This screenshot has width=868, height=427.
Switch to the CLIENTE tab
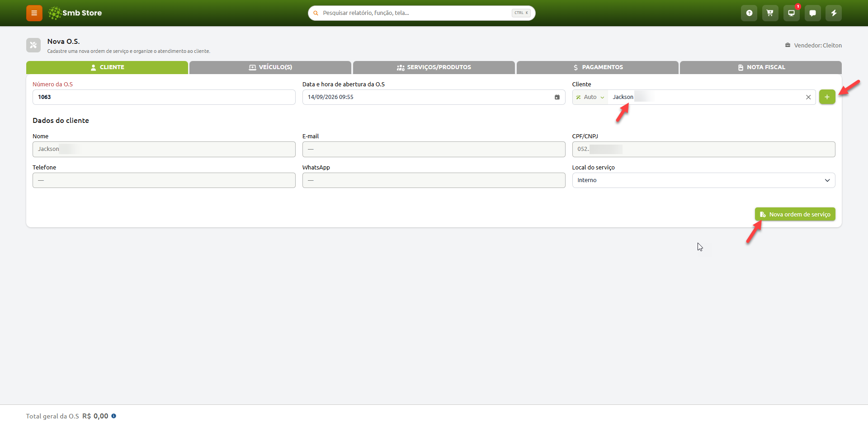[107, 67]
